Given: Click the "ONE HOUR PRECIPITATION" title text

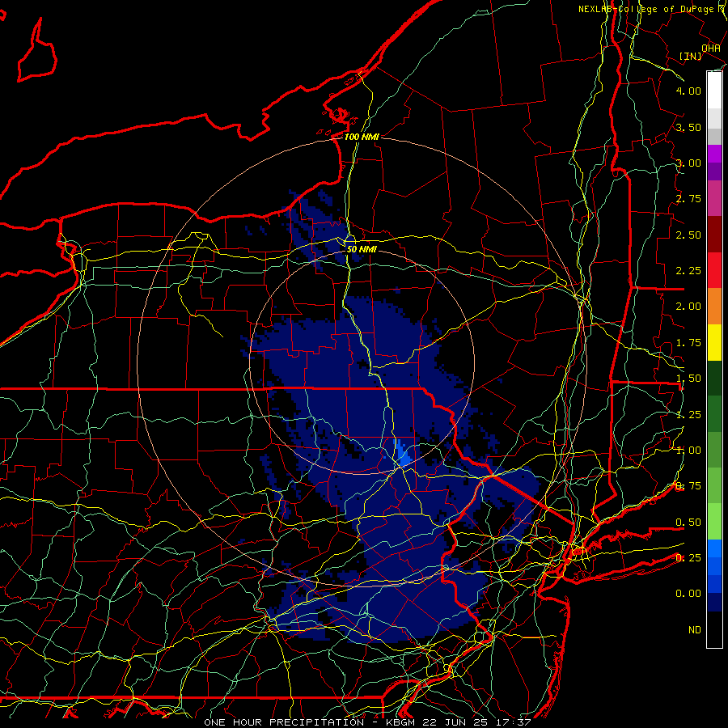Looking at the screenshot, I should (x=284, y=722).
